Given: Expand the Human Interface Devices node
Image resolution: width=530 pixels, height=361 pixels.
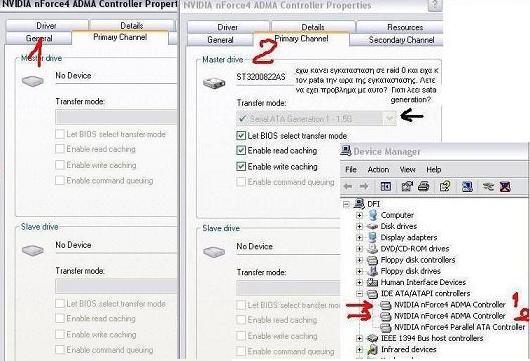Looking at the screenshot, I should click(359, 283).
